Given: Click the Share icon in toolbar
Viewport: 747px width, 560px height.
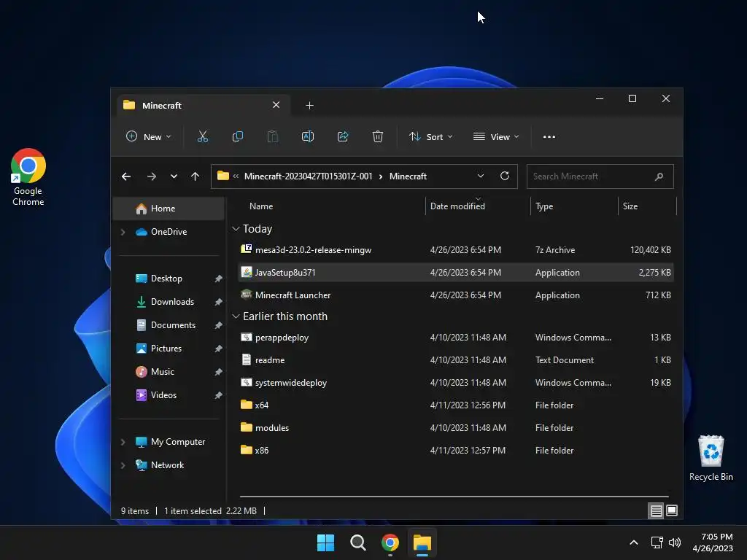Looking at the screenshot, I should tap(343, 136).
